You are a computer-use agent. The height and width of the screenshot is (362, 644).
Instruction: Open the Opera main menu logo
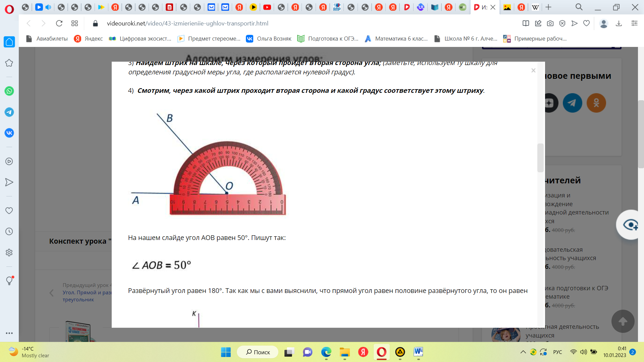pyautogui.click(x=9, y=9)
